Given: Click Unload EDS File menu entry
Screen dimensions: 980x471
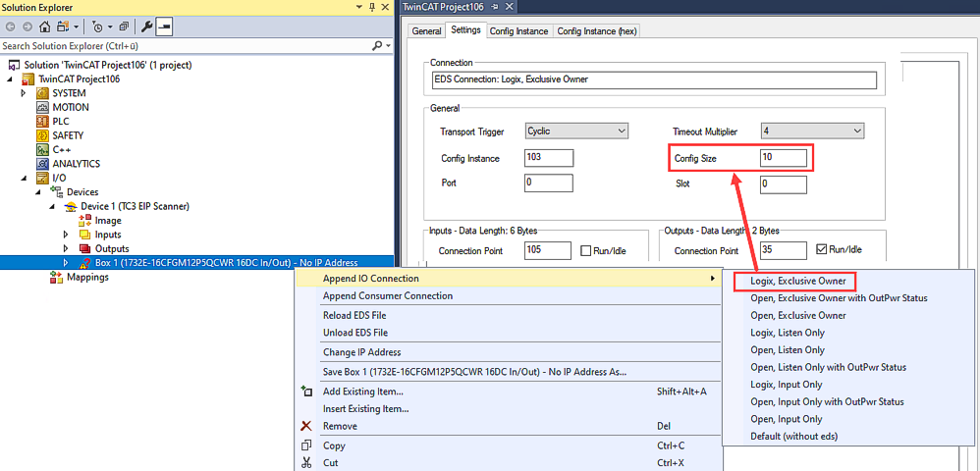Looking at the screenshot, I should coord(355,333).
